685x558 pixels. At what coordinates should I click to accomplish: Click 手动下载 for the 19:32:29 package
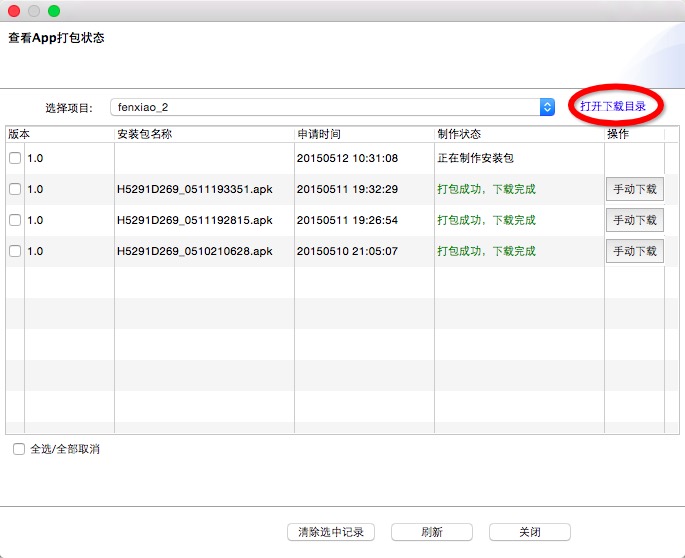point(634,189)
